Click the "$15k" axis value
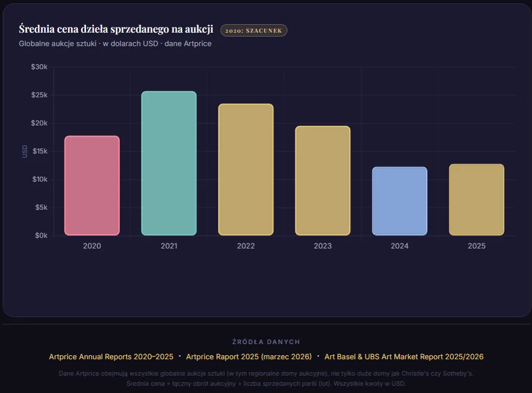 tap(40, 151)
